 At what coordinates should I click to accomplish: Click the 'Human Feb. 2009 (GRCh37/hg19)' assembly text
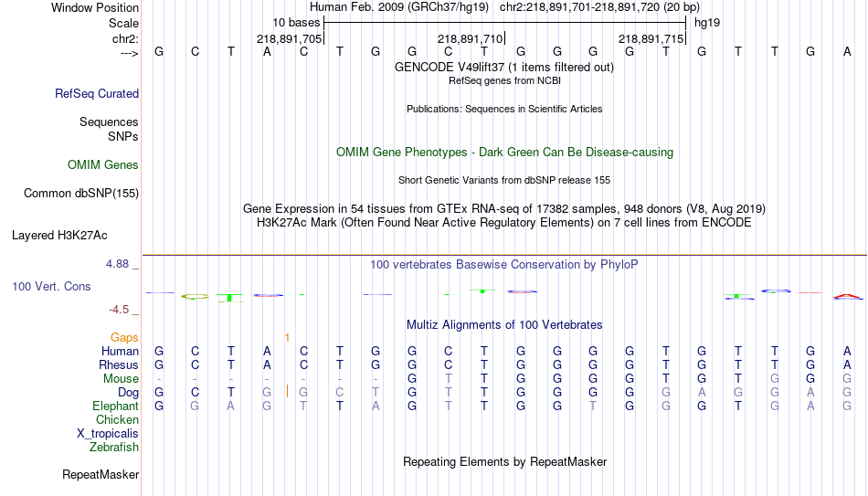tap(399, 7)
